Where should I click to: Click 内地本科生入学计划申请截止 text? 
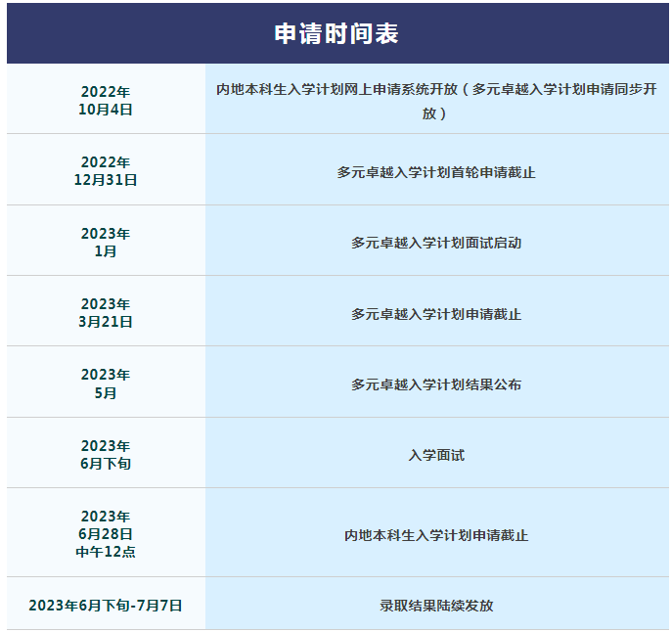[x=436, y=535]
